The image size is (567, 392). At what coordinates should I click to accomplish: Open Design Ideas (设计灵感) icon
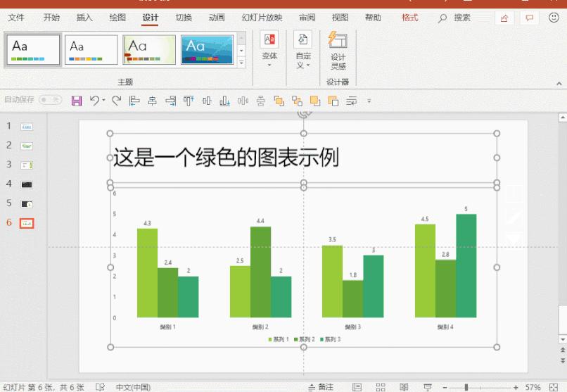click(x=338, y=51)
